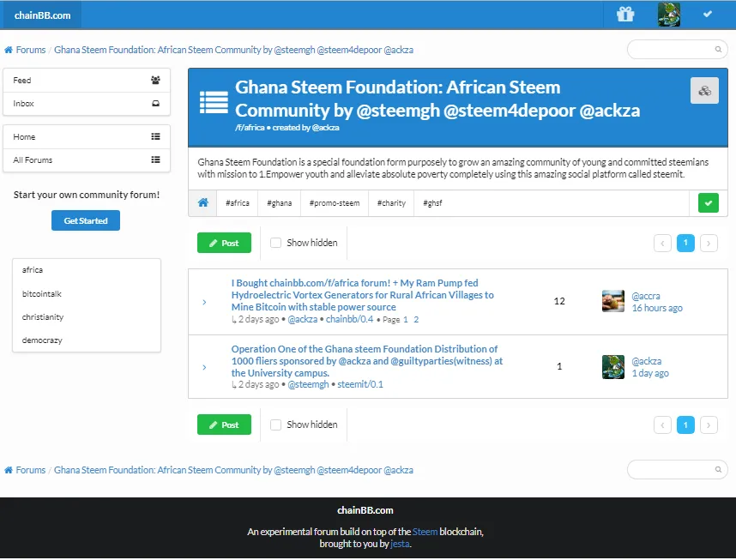Open the jesta link in footer
Screen dimensions: 736x560
coord(400,544)
